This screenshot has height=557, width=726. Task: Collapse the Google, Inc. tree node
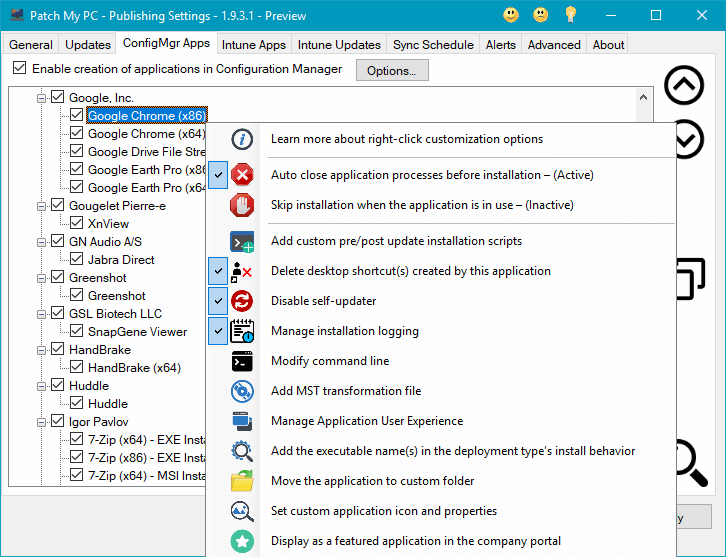42,98
